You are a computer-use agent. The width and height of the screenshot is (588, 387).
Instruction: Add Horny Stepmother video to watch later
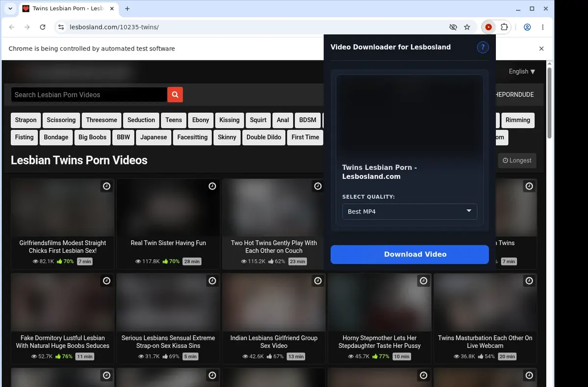[x=423, y=281]
